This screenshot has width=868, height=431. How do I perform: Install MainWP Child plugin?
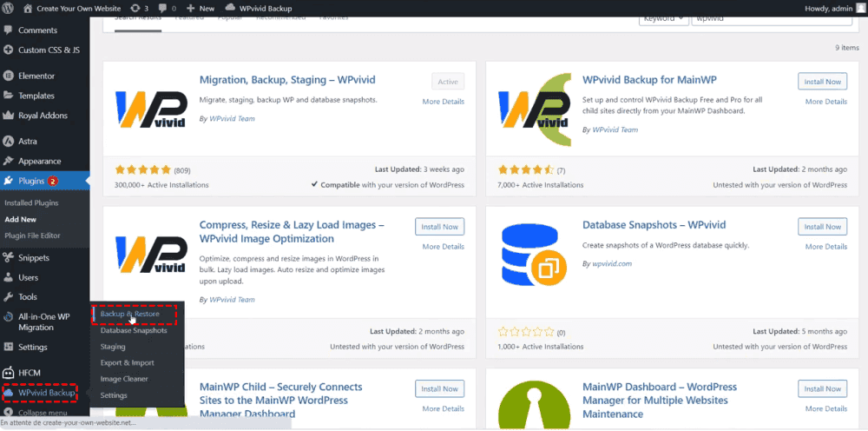point(439,388)
